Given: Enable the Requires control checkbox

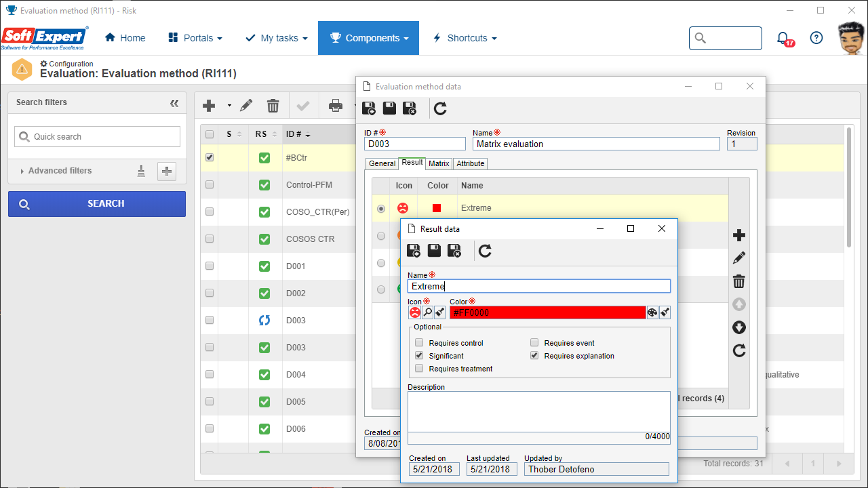Looking at the screenshot, I should pos(419,343).
